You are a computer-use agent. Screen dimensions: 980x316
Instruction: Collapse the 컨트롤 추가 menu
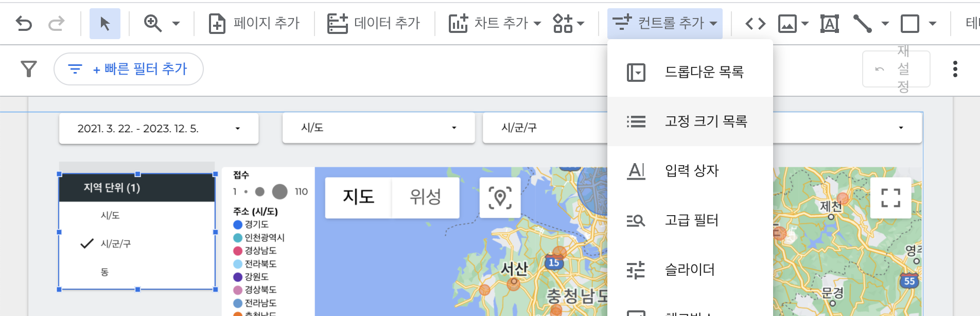(665, 23)
